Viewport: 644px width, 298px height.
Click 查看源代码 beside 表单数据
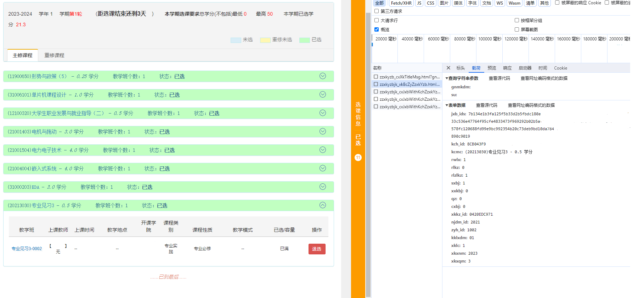(486, 105)
